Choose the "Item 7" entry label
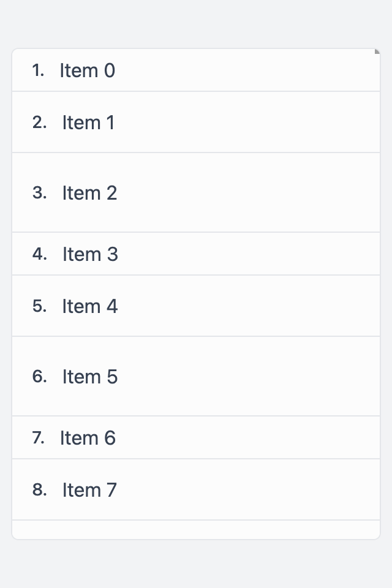The image size is (392, 588). [x=89, y=490]
